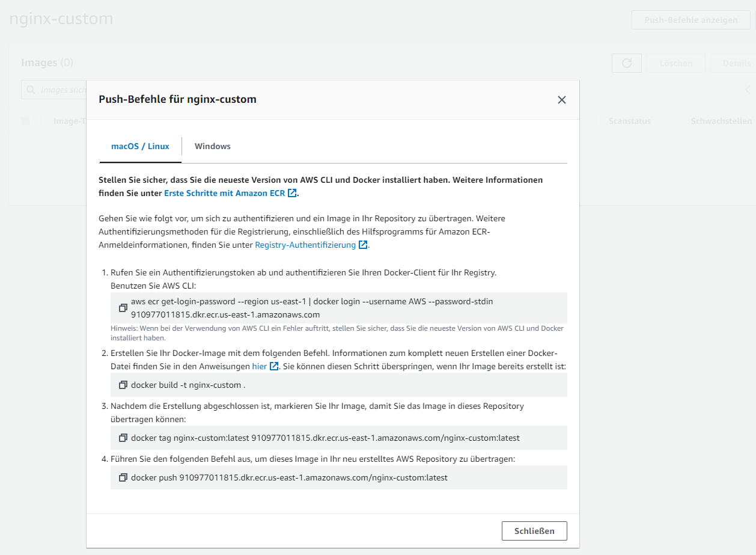Close the push commands dialog with X
The width and height of the screenshot is (756, 555).
point(561,100)
